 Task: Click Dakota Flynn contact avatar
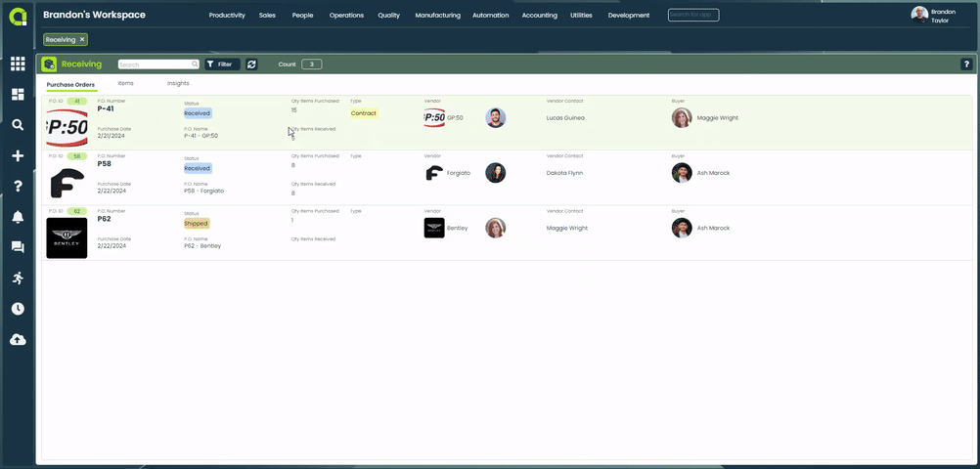pyautogui.click(x=496, y=173)
